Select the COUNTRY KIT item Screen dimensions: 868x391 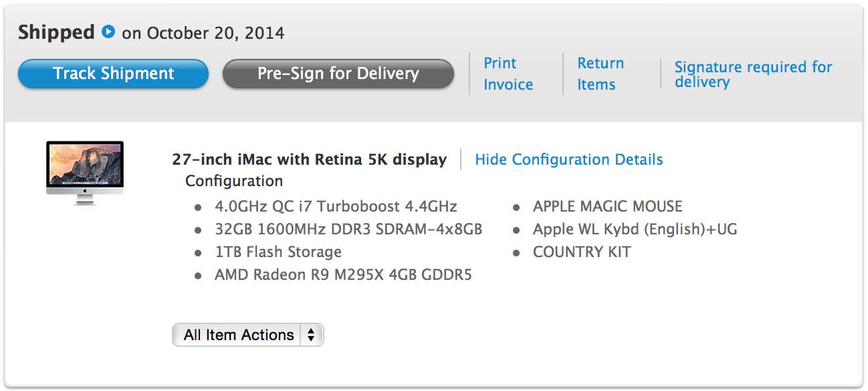(581, 252)
